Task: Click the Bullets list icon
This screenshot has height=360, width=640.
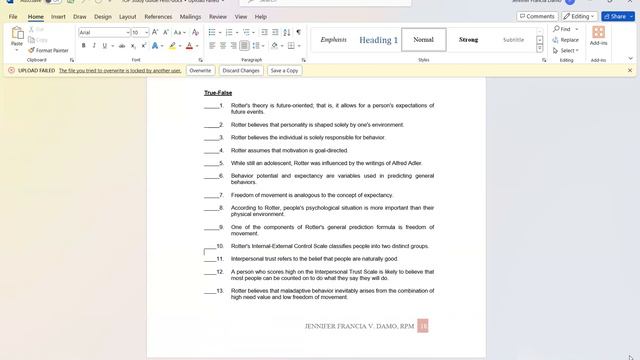Action: [212, 32]
